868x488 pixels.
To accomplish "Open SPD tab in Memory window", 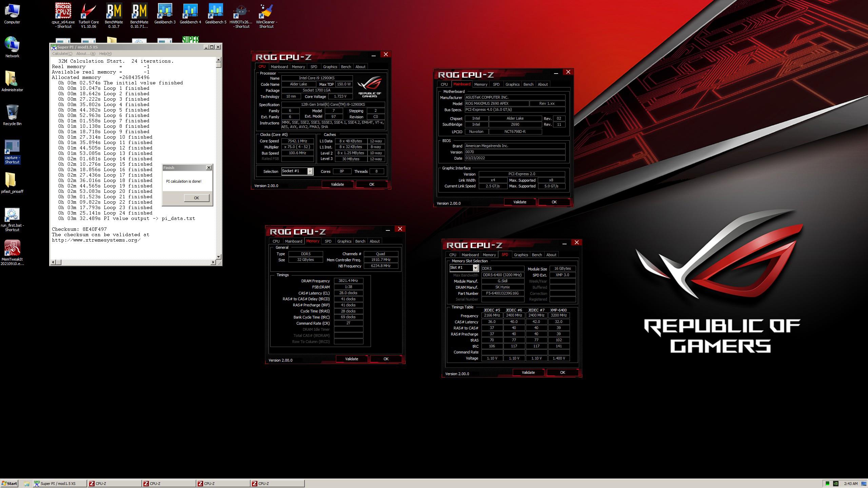I will point(328,241).
